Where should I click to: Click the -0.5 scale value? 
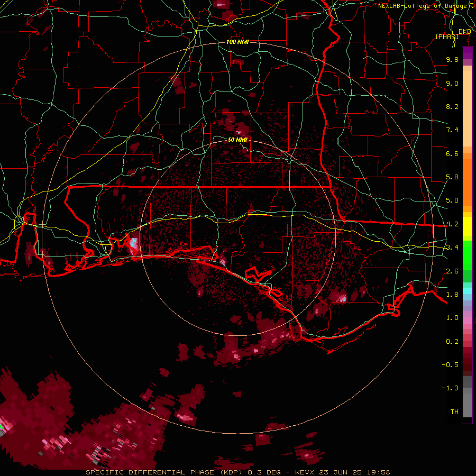tap(450, 365)
